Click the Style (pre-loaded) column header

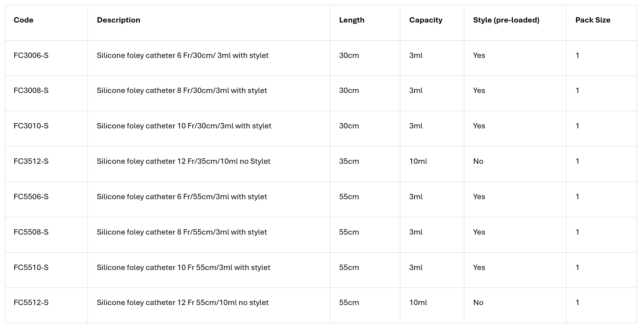point(506,20)
